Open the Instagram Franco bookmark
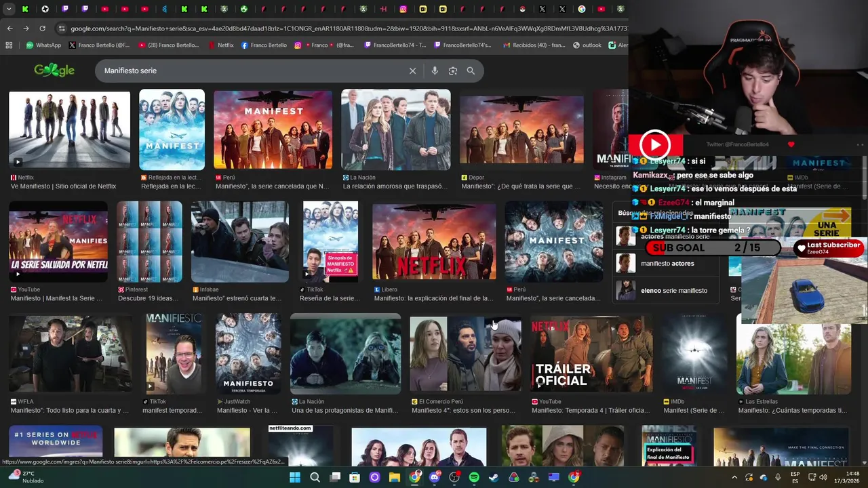The width and height of the screenshot is (868, 488). click(324, 45)
